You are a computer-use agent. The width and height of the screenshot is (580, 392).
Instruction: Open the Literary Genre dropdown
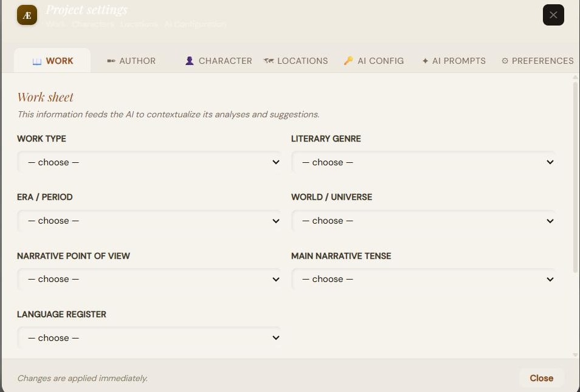(x=423, y=162)
